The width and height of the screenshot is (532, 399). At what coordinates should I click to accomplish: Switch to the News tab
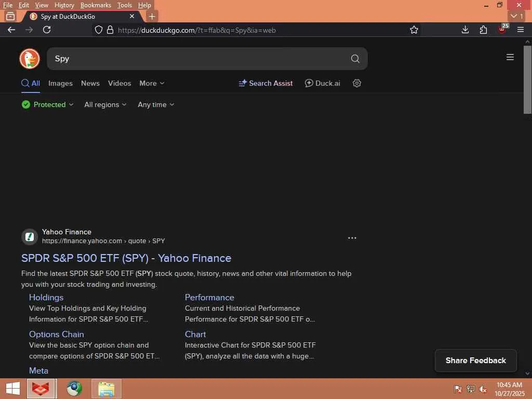tap(90, 83)
